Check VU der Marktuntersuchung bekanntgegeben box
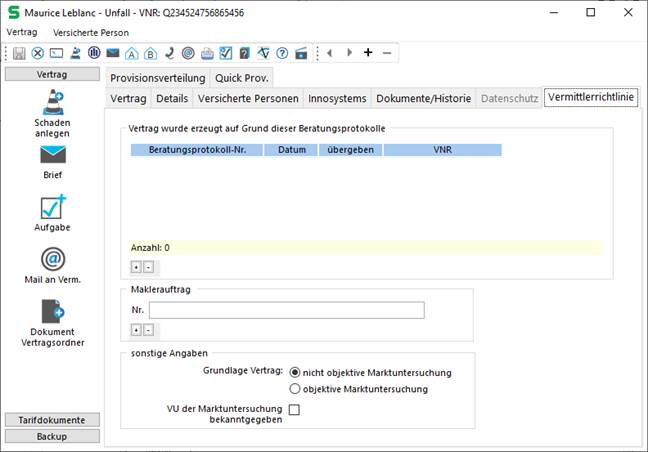This screenshot has height=452, width=648. pyautogui.click(x=295, y=410)
